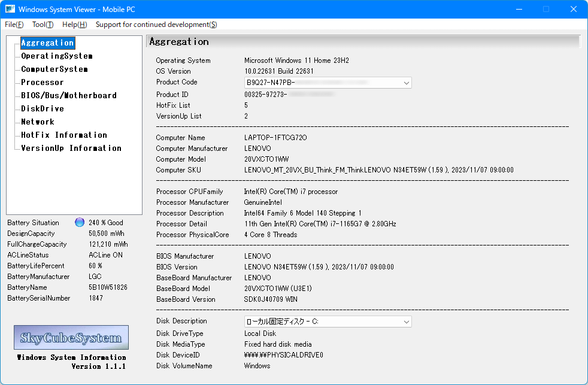Screen dimensions: 588x385
Task: Open the Help menu
Action: (x=75, y=25)
